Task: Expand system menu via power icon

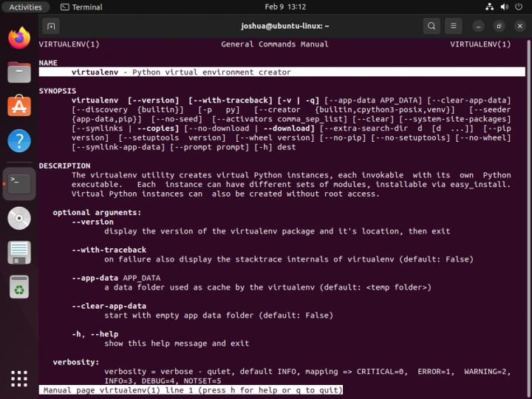Action: [x=519, y=7]
